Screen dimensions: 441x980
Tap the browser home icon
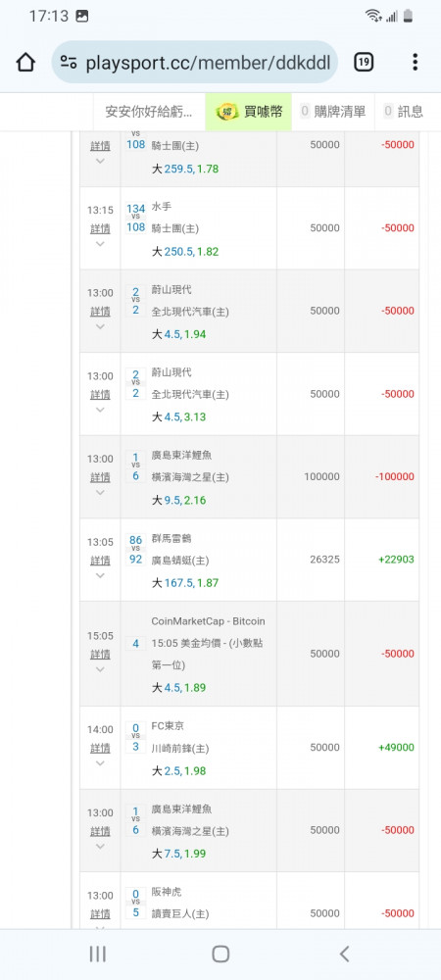tap(25, 62)
